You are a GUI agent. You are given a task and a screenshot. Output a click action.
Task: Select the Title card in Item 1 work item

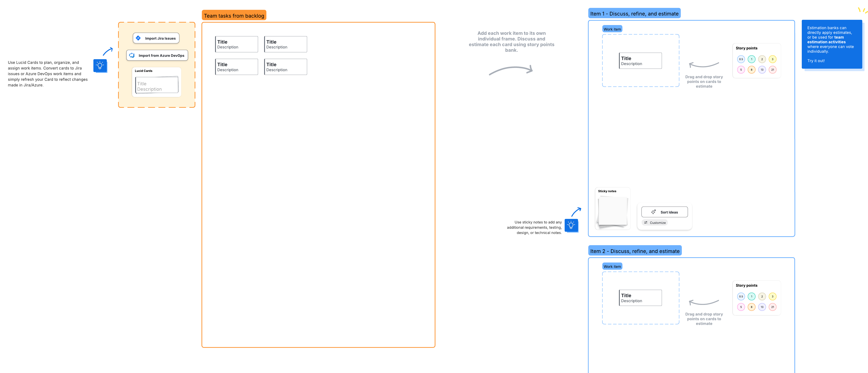pyautogui.click(x=640, y=61)
